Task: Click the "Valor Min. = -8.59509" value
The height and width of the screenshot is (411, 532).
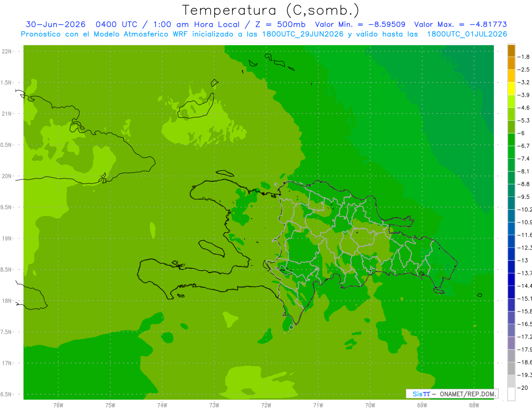Action: pyautogui.click(x=360, y=25)
